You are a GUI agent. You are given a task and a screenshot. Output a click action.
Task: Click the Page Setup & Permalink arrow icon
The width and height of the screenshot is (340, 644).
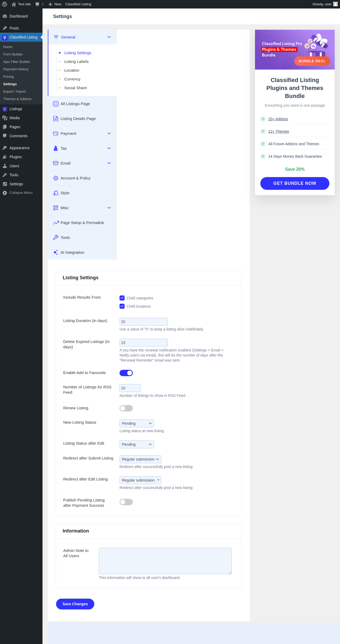[56, 223]
